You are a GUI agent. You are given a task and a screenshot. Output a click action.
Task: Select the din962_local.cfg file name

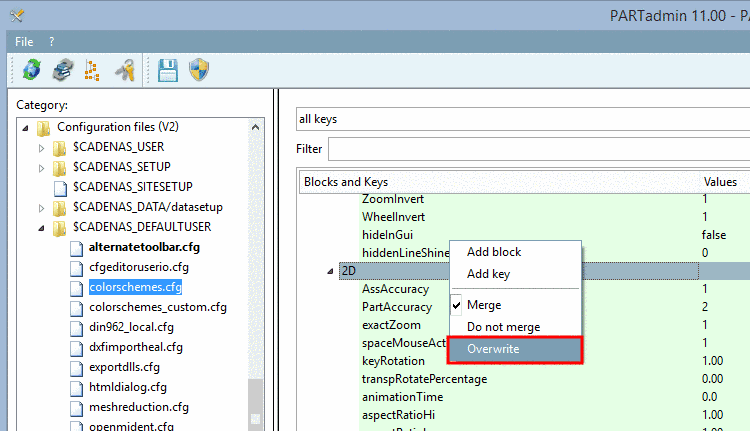tap(131, 327)
